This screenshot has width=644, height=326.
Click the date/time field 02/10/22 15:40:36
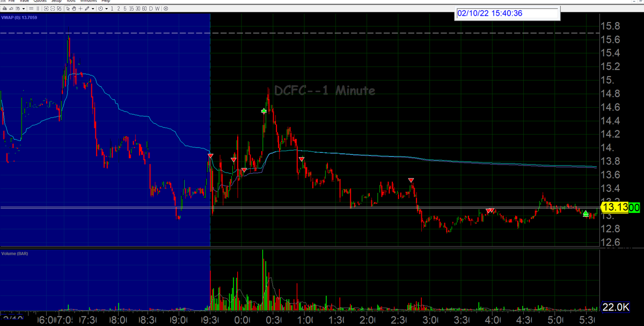[508, 13]
